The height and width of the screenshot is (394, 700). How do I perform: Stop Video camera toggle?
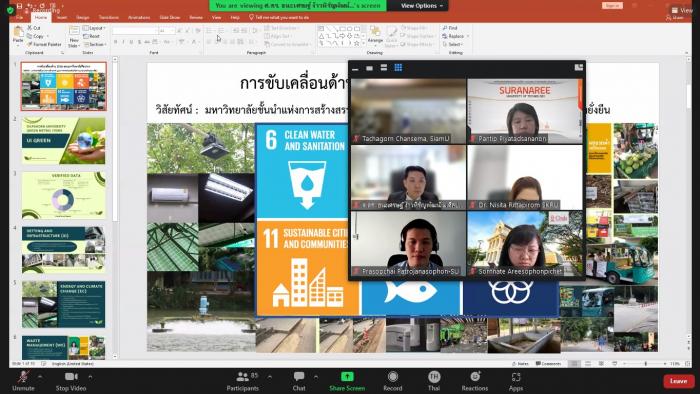[x=71, y=381]
